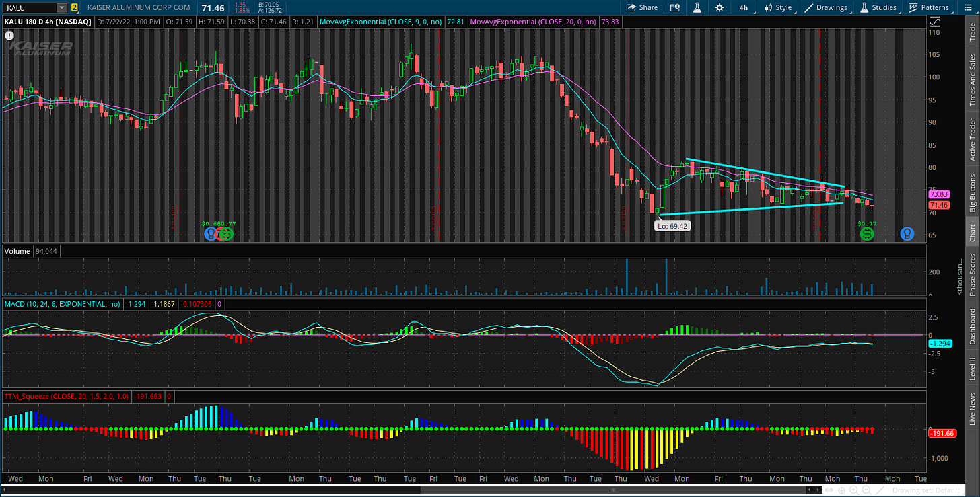Click the price axis scale icon above 110
Screen dimensions: 980x497
[x=934, y=22]
